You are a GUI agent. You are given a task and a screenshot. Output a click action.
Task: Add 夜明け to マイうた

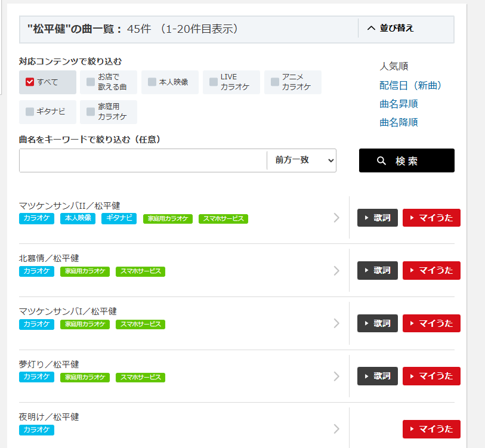click(431, 429)
